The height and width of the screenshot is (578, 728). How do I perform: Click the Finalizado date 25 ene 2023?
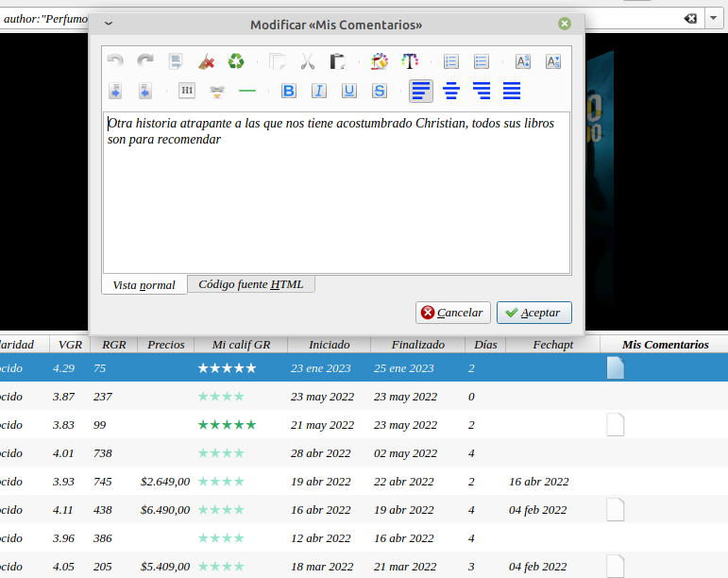pyautogui.click(x=404, y=368)
